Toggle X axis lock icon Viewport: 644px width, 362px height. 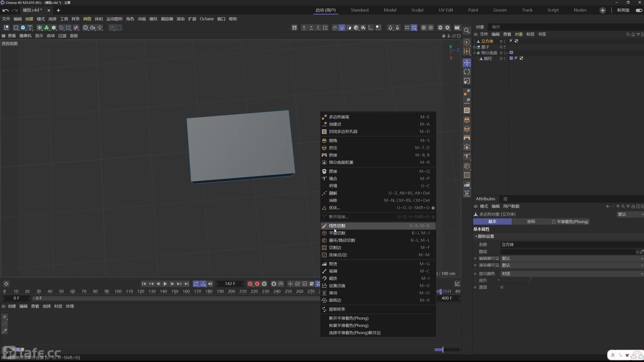304,28
